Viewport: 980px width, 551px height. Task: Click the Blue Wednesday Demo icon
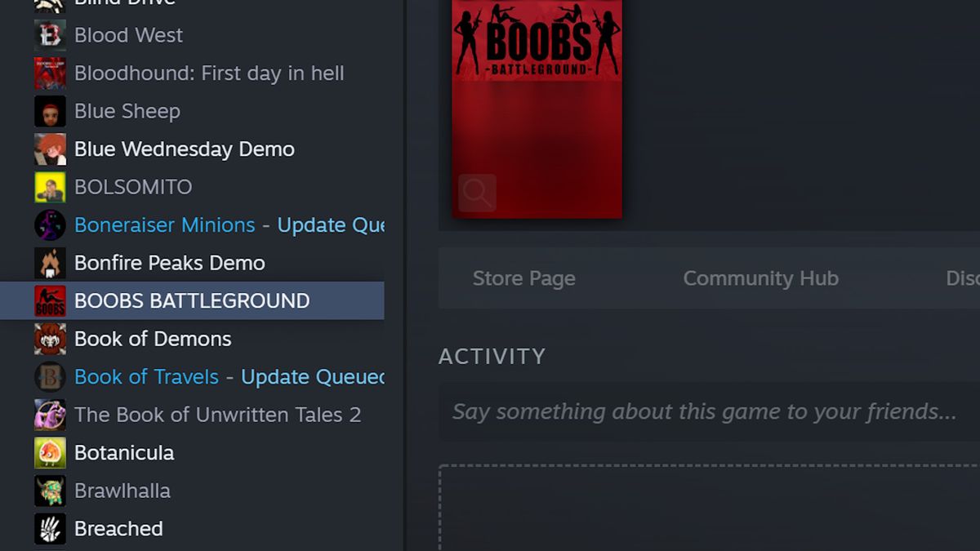point(50,149)
